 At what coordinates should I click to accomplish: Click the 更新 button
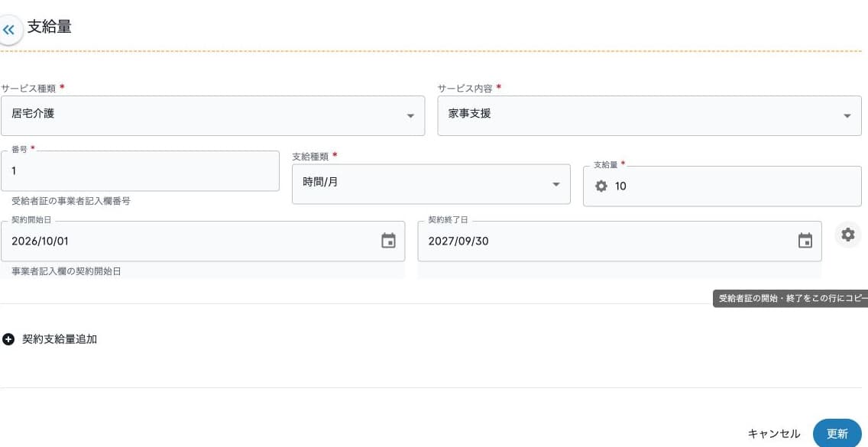837,433
